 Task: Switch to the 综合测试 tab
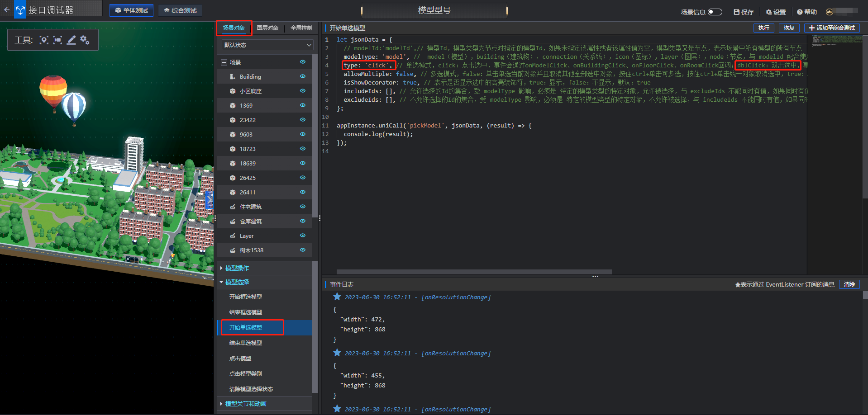pyautogui.click(x=180, y=10)
